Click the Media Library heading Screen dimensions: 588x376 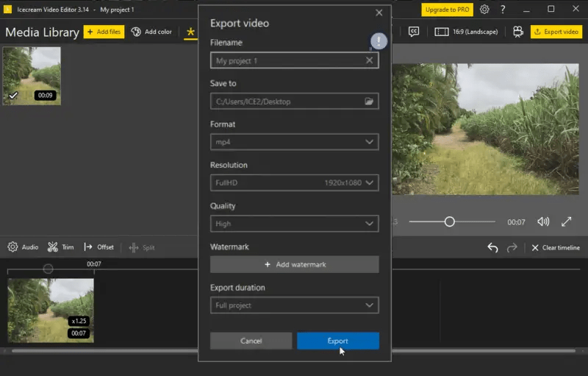pos(42,32)
